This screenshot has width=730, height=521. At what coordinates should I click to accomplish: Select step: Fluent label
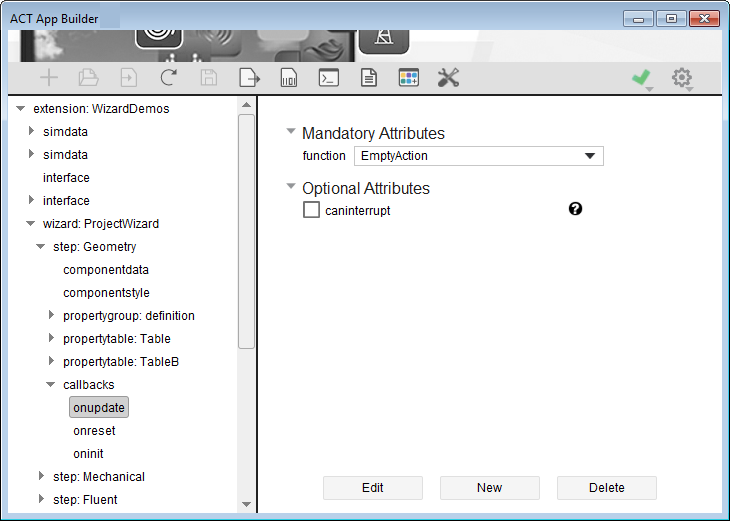click(x=85, y=500)
